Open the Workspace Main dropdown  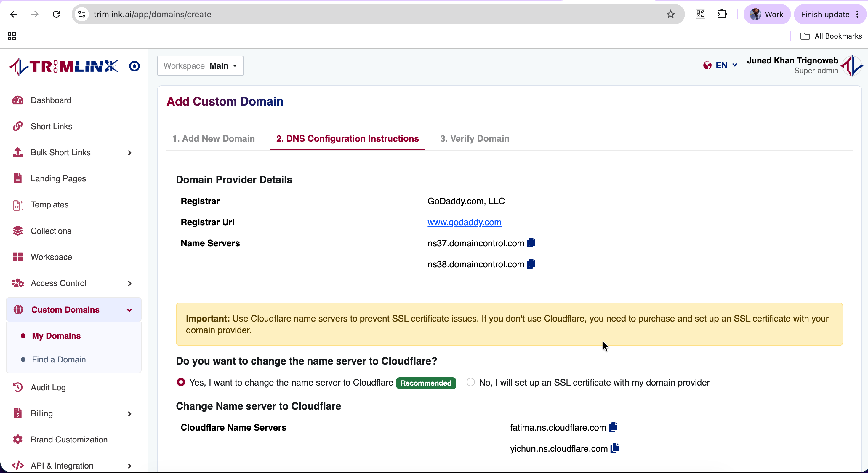[200, 66]
